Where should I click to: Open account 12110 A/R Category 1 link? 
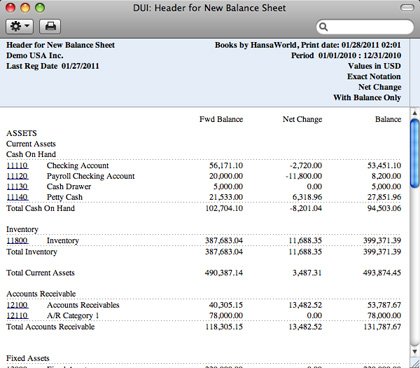17,316
